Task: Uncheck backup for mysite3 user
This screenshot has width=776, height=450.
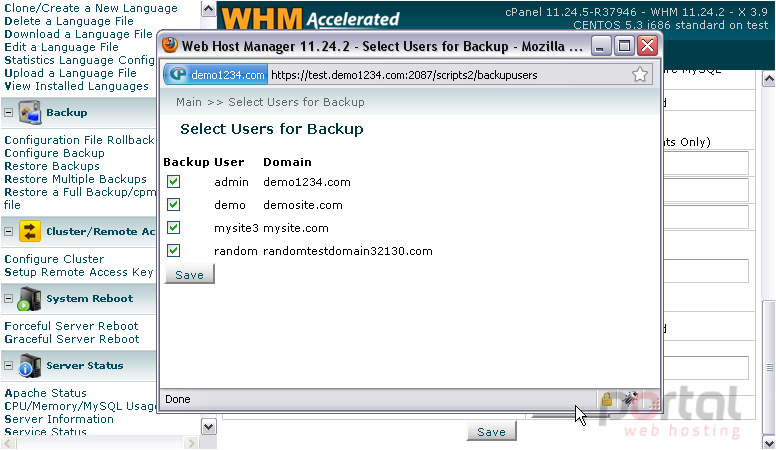Action: pyautogui.click(x=173, y=228)
